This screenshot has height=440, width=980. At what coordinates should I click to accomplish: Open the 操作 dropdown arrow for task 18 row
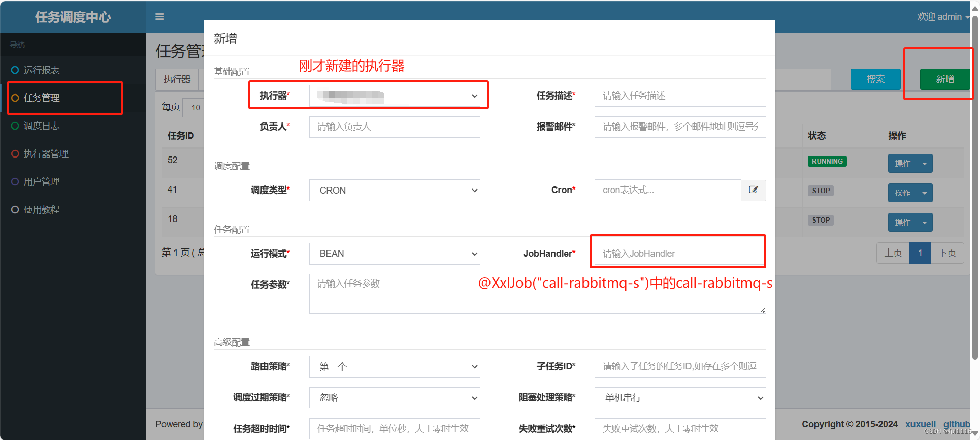point(925,223)
